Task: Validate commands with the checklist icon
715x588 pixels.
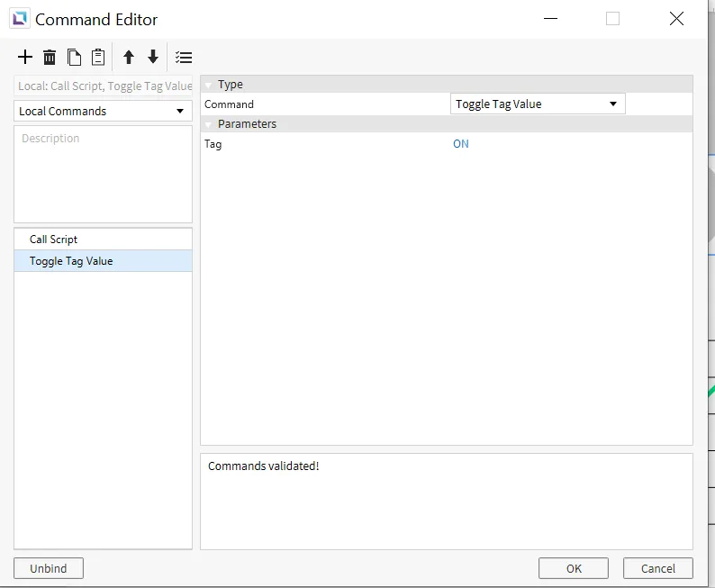Action: tap(184, 58)
